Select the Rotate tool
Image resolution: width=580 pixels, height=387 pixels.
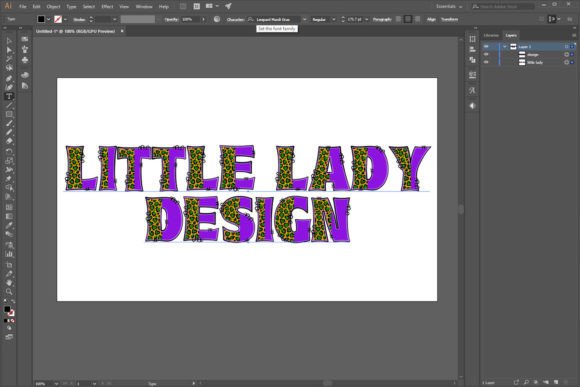pos(9,151)
